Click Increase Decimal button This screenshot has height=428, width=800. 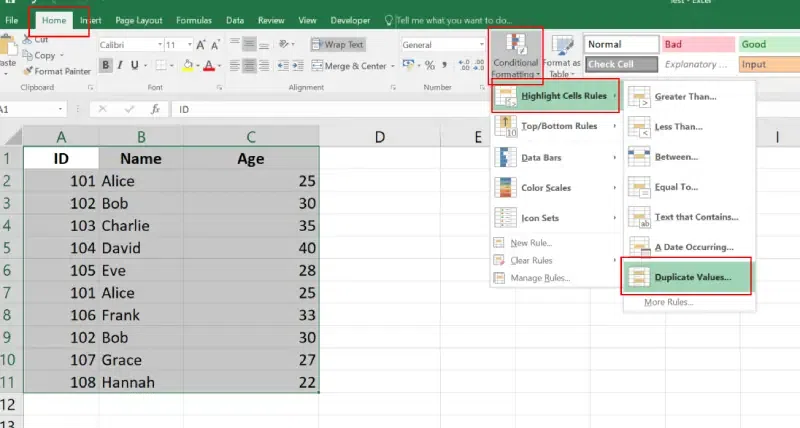click(x=464, y=65)
